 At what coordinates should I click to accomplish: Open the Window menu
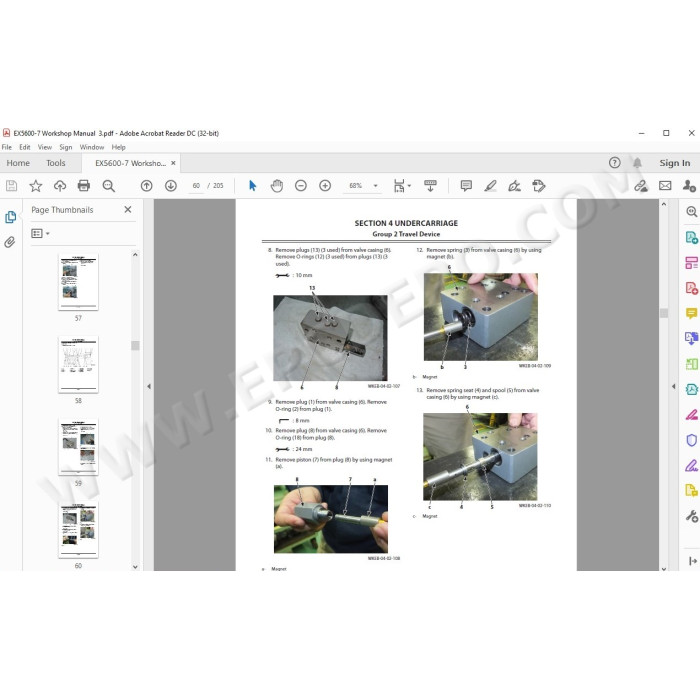tap(92, 147)
